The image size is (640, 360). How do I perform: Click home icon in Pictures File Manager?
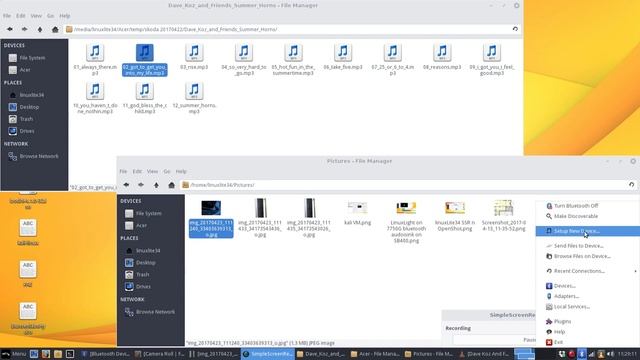coord(171,185)
